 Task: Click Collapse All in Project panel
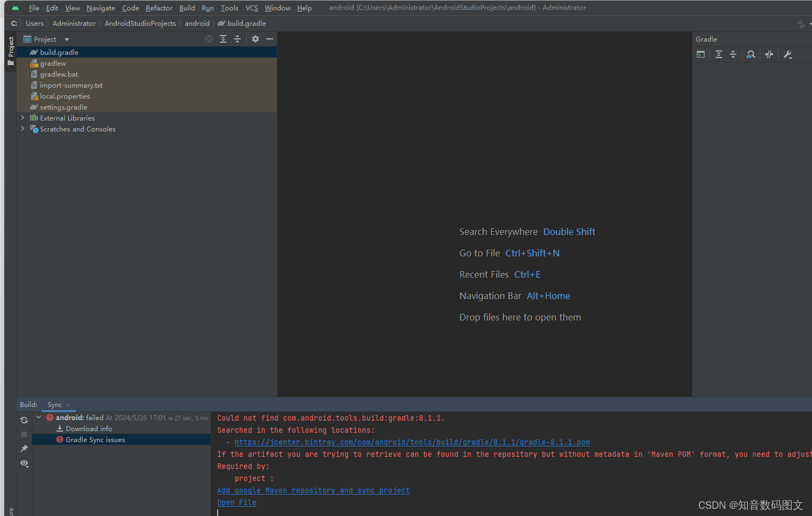[237, 39]
